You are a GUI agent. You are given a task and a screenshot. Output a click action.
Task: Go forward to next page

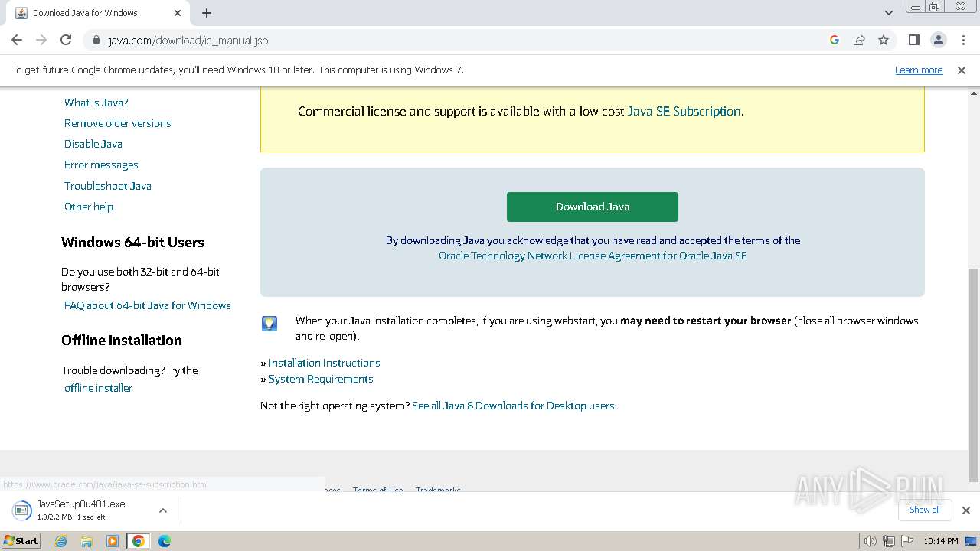pyautogui.click(x=41, y=40)
